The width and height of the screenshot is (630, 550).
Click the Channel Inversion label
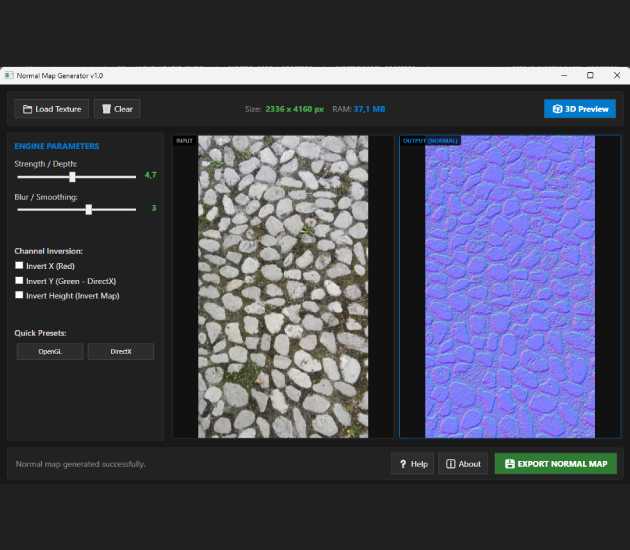(x=49, y=251)
